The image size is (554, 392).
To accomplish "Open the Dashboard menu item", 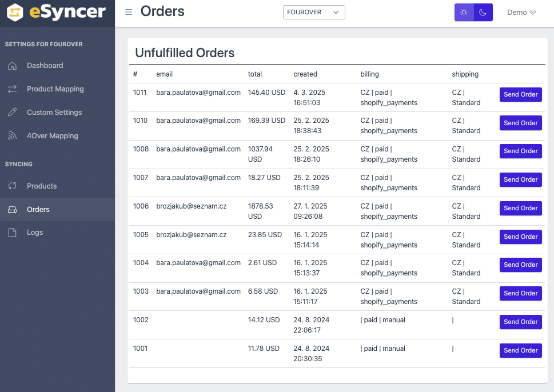I will (x=57, y=66).
